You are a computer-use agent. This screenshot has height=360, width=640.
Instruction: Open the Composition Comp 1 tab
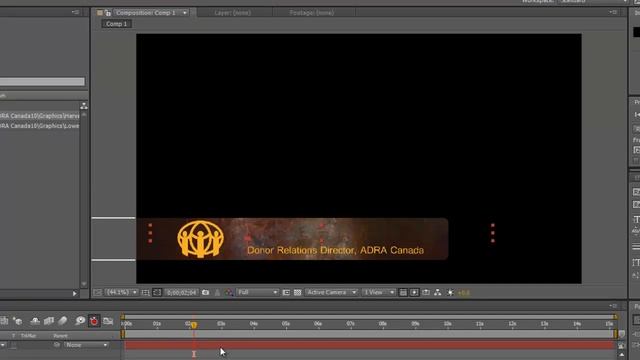pyautogui.click(x=145, y=13)
